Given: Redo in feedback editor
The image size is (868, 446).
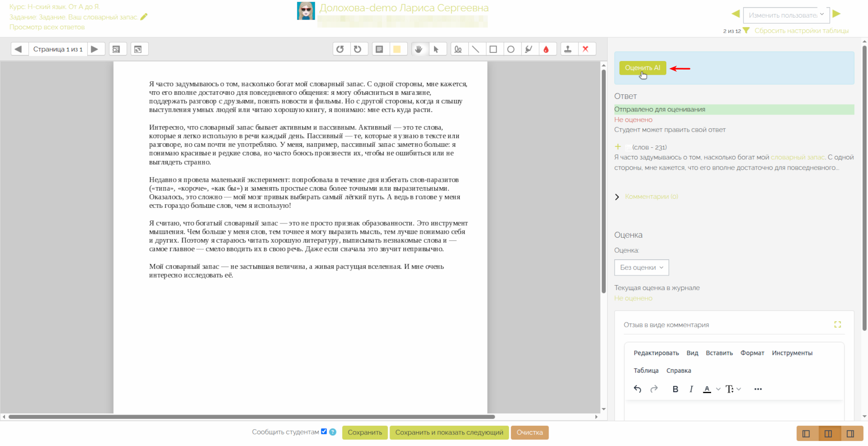Looking at the screenshot, I should 654,389.
